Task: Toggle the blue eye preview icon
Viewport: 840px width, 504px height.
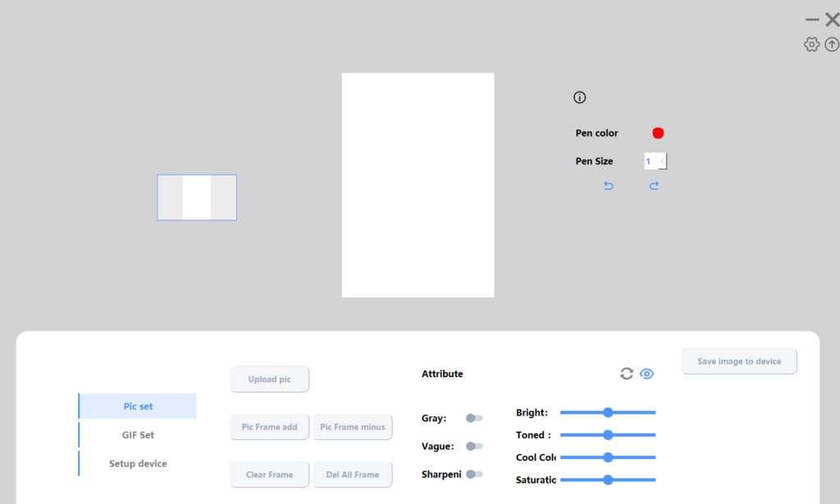Action: coord(646,374)
